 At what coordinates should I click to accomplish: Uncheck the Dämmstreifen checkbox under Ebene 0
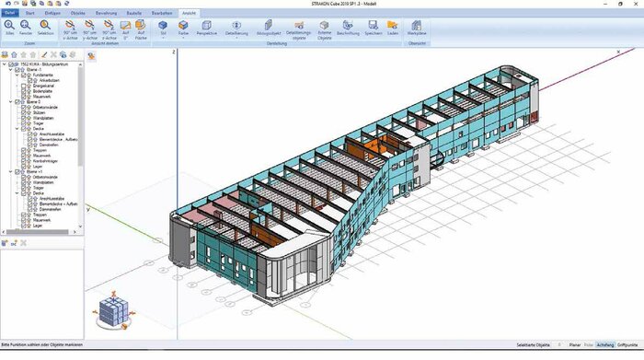[30, 145]
